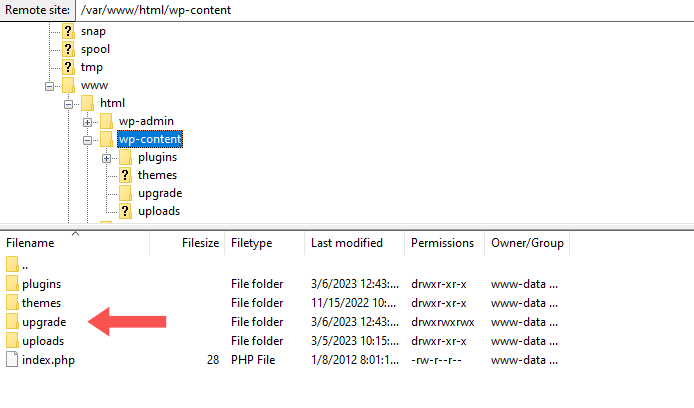Click the spool folder icon in tree
The height and width of the screenshot is (408, 694).
coord(68,49)
